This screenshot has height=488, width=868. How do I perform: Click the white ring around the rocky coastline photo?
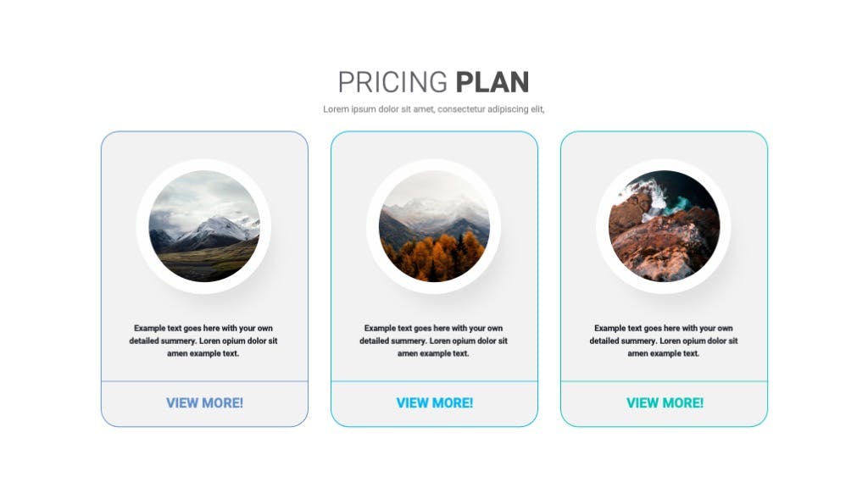pyautogui.click(x=664, y=165)
